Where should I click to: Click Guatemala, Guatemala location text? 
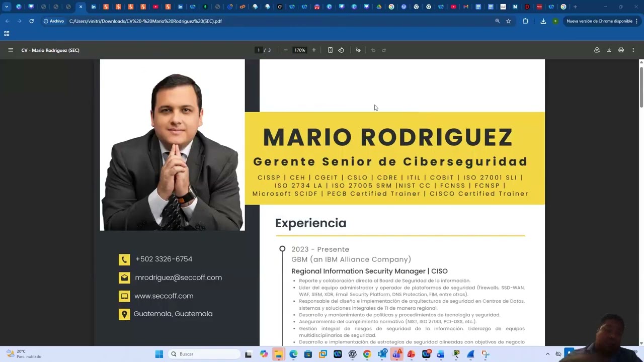(173, 314)
